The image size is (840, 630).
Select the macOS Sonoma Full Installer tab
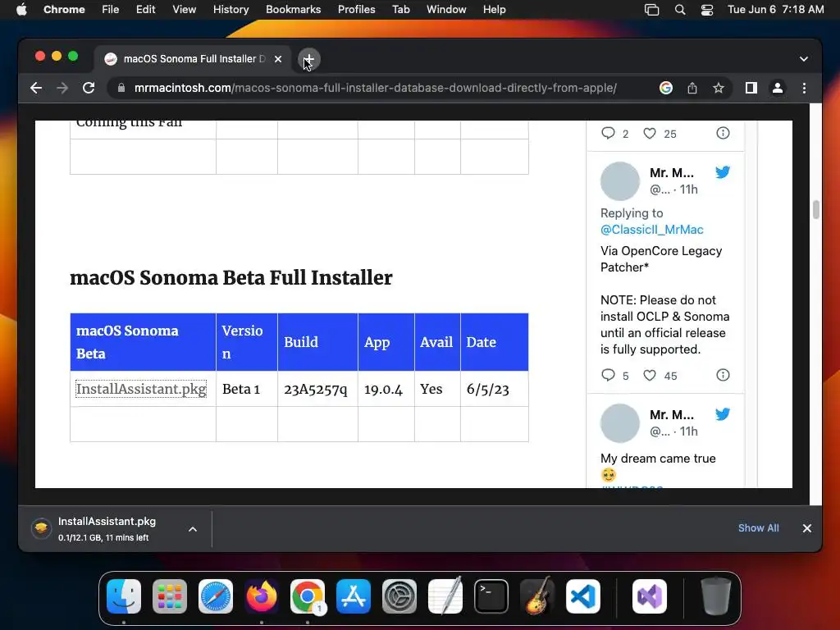click(194, 59)
